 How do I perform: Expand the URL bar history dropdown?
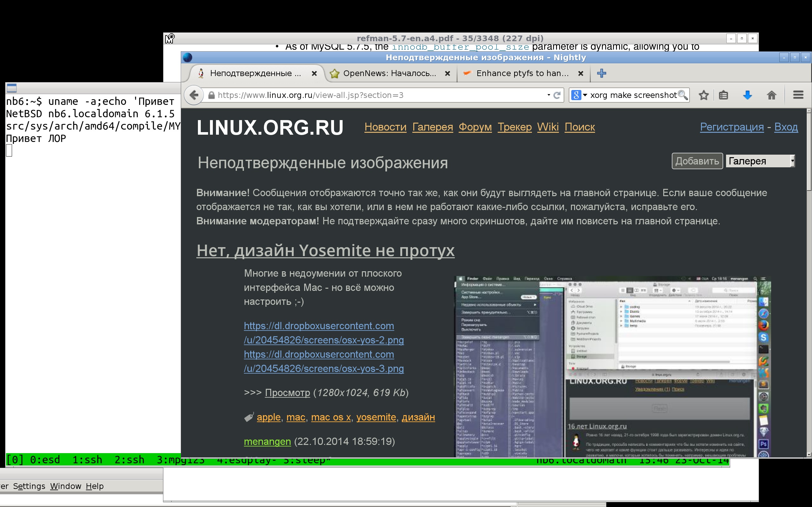pos(549,95)
